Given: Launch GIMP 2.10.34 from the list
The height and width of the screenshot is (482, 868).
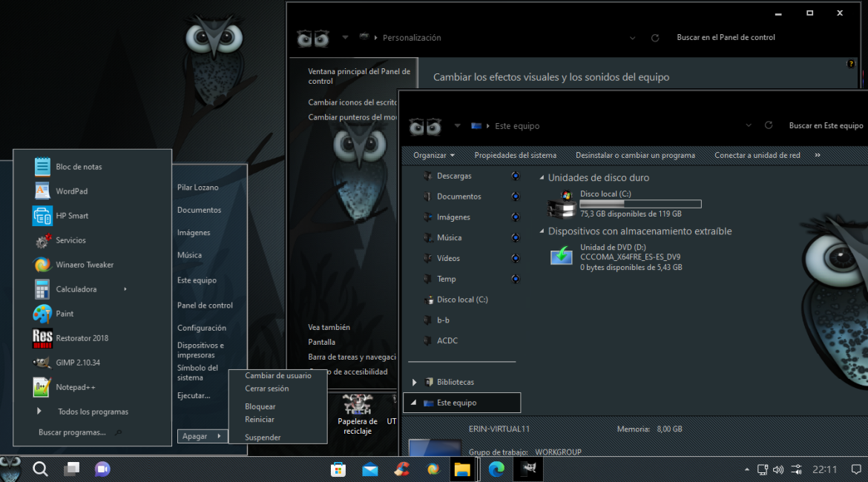Looking at the screenshot, I should pyautogui.click(x=77, y=363).
